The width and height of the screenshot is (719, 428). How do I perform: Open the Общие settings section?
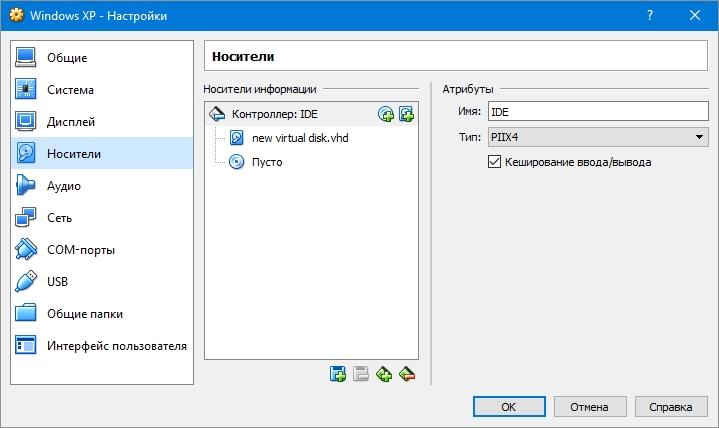pyautogui.click(x=102, y=57)
